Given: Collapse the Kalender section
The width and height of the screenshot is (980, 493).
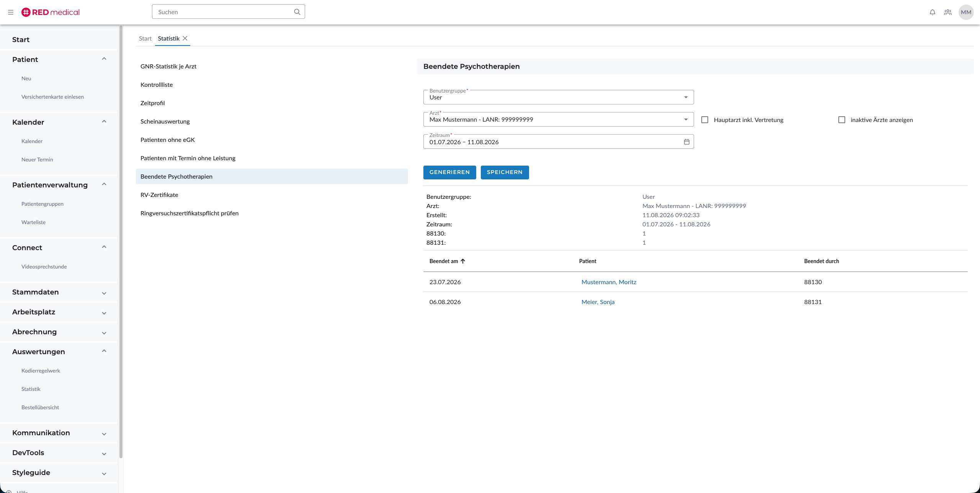Looking at the screenshot, I should coord(104,122).
